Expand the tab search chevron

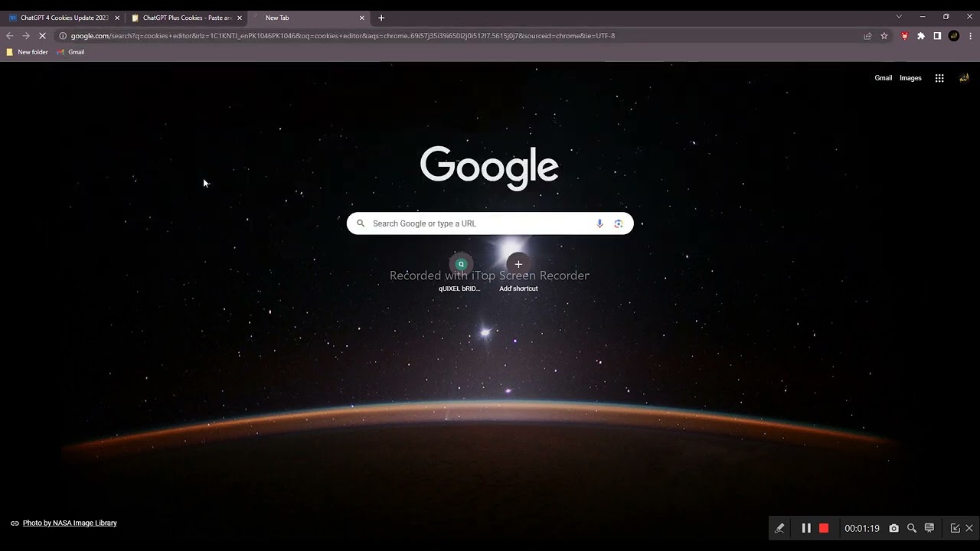click(x=899, y=17)
